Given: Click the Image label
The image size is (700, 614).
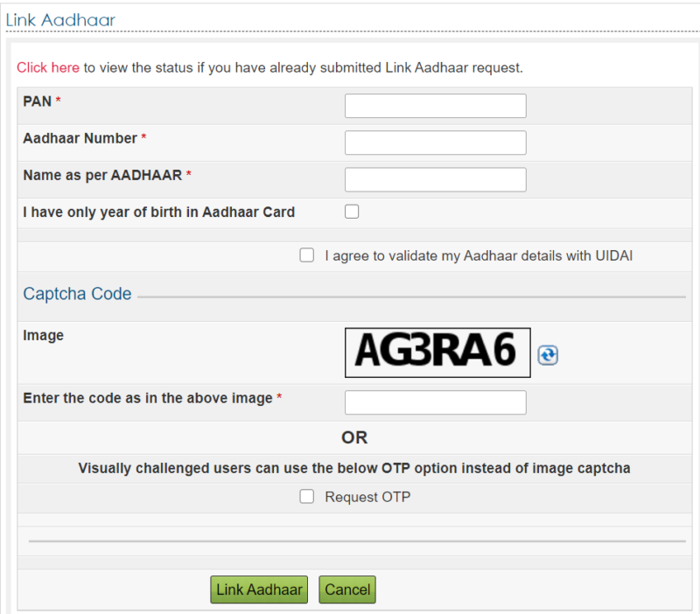Looking at the screenshot, I should click(x=43, y=335).
